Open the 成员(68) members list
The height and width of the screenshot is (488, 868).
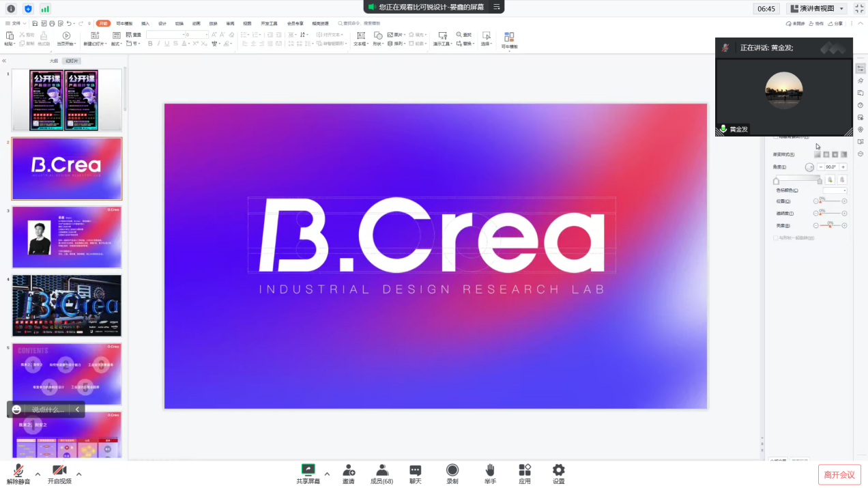coord(382,474)
